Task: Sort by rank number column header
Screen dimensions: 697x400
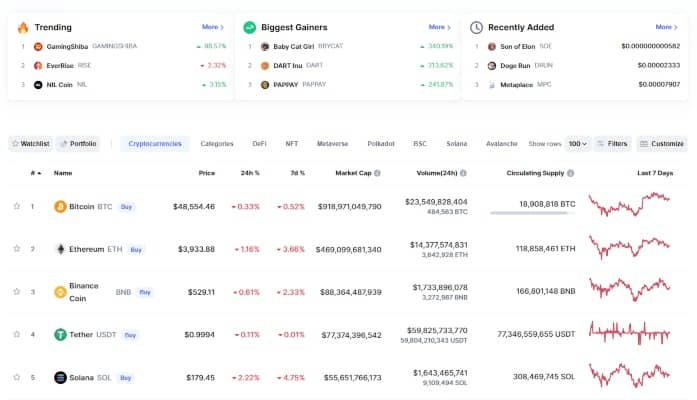Action: [x=36, y=173]
